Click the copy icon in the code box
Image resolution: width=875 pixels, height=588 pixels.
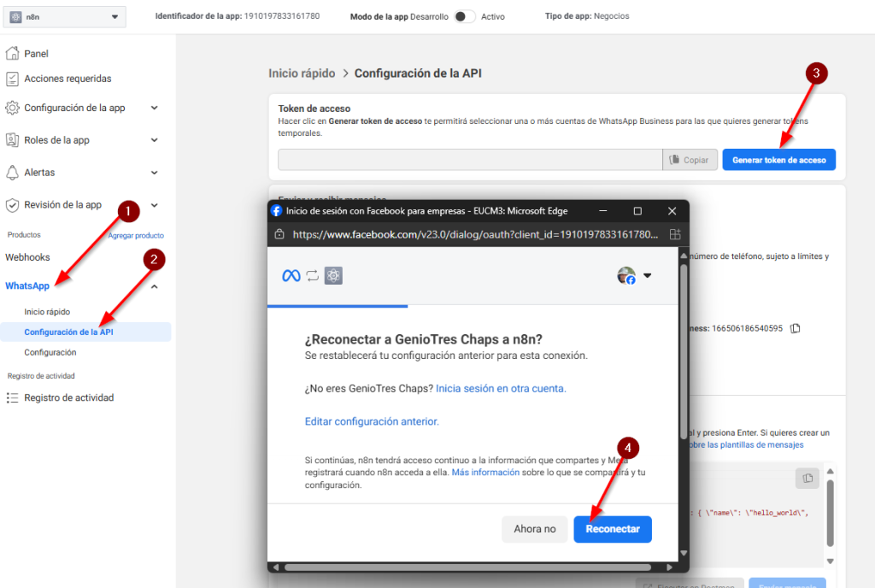coord(807,478)
